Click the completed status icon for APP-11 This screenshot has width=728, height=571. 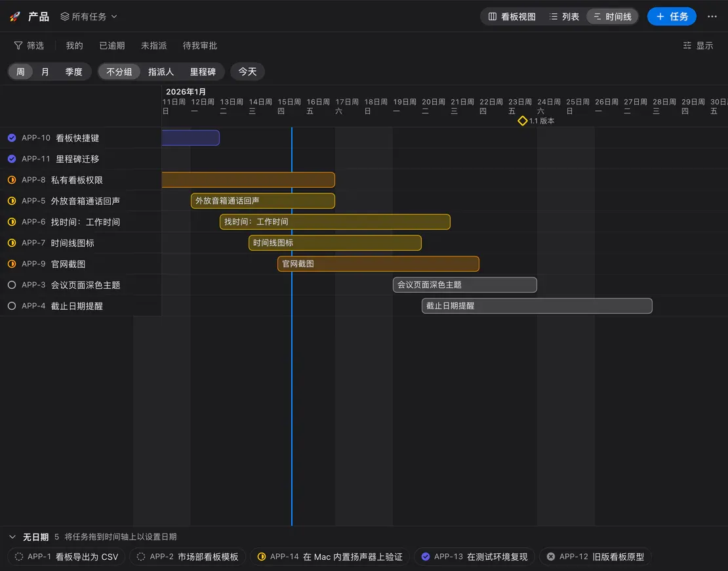[12, 159]
